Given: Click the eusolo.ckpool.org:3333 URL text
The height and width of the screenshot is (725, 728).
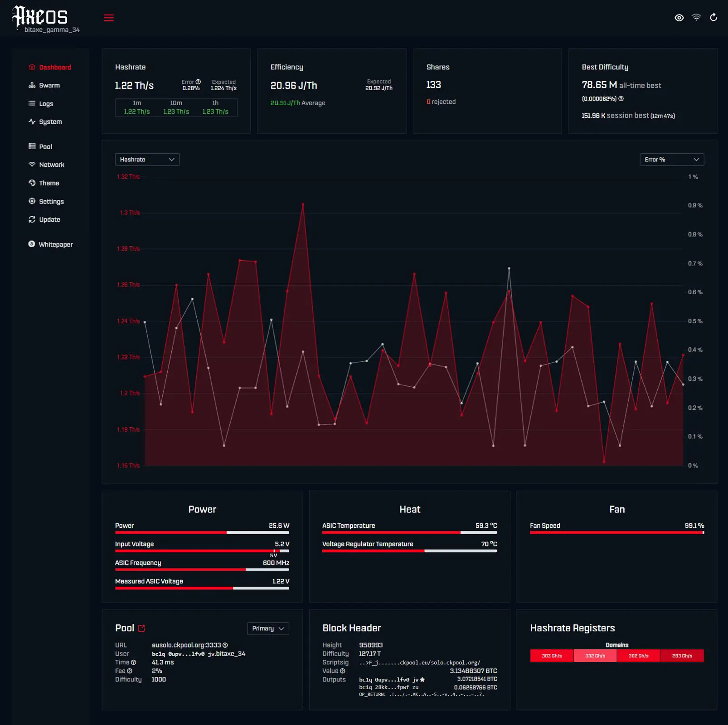Looking at the screenshot, I should pos(186,645).
